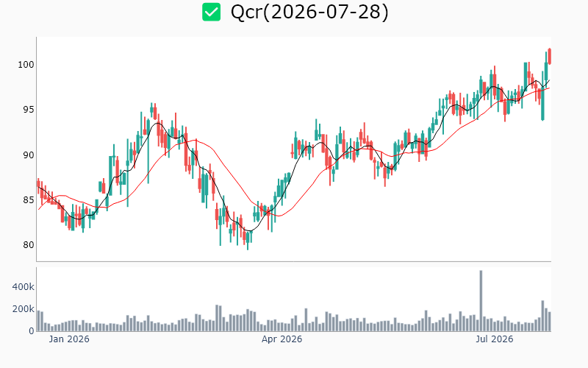Select the 0 volume axis label
The image size is (588, 368).
click(x=32, y=331)
